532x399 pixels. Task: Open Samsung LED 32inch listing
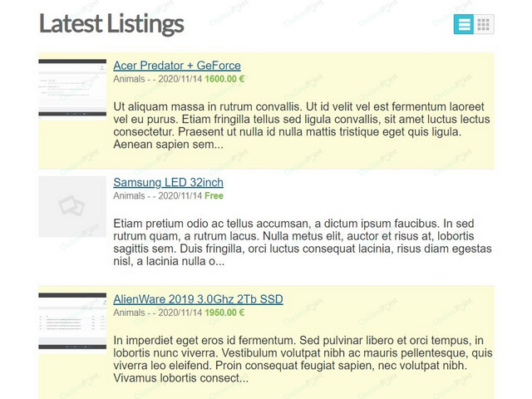[x=168, y=182]
